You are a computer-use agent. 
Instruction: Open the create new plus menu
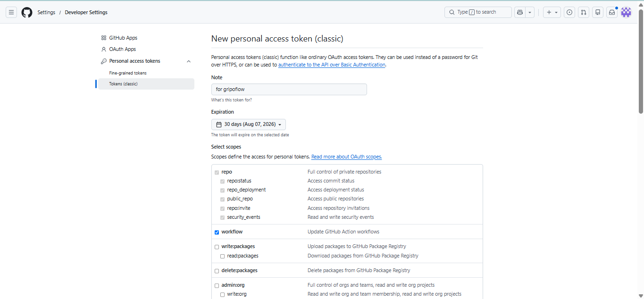[552, 12]
